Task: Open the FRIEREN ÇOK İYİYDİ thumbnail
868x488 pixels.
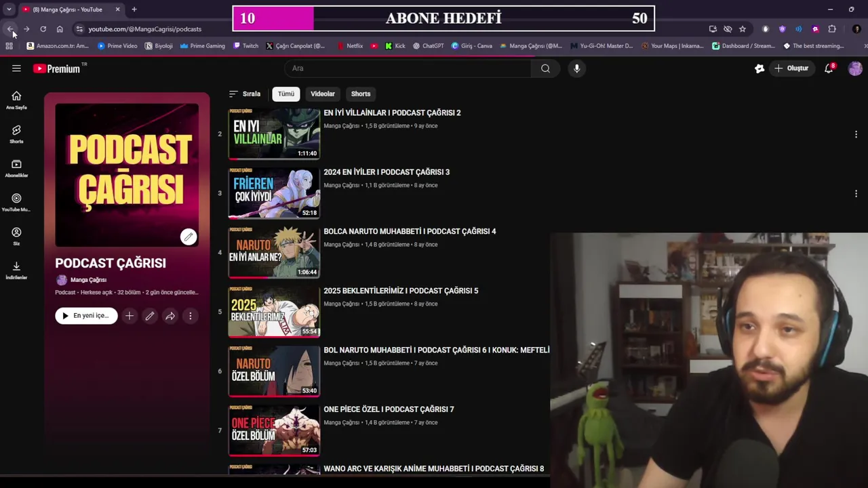Action: pyautogui.click(x=274, y=193)
